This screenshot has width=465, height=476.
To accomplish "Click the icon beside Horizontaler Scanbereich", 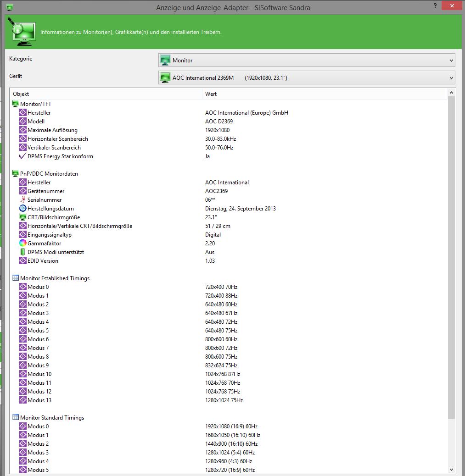I will click(23, 139).
